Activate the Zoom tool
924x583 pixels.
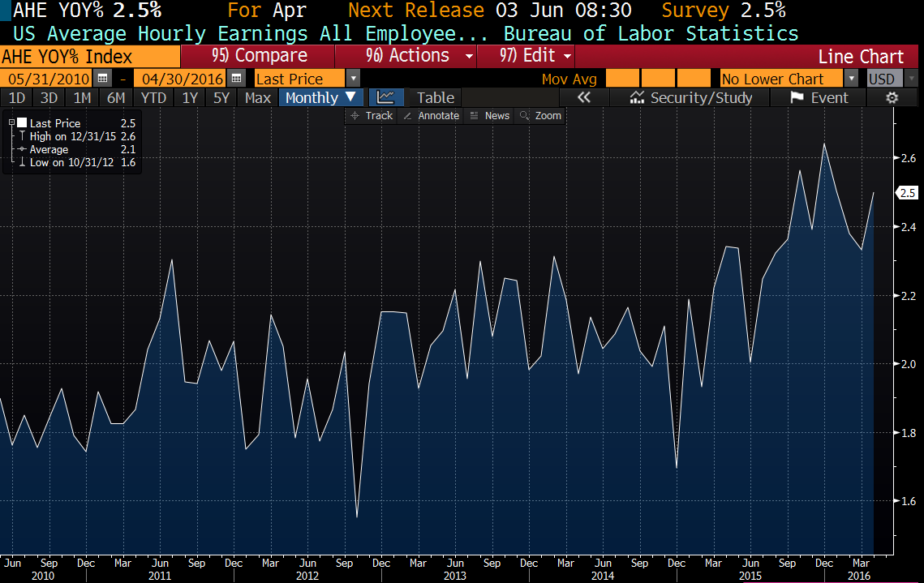(541, 116)
